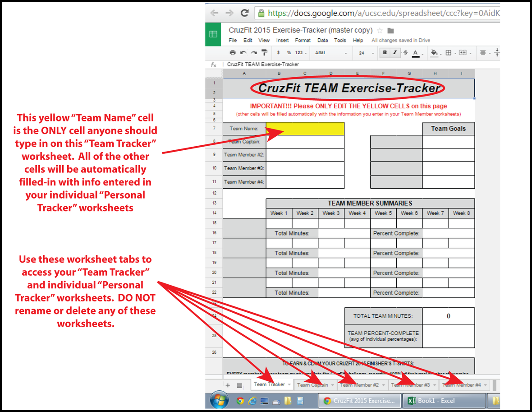Click the spreadsheet title CruzFit 2015 Exercise-Tracker
The image size is (532, 412).
click(300, 30)
